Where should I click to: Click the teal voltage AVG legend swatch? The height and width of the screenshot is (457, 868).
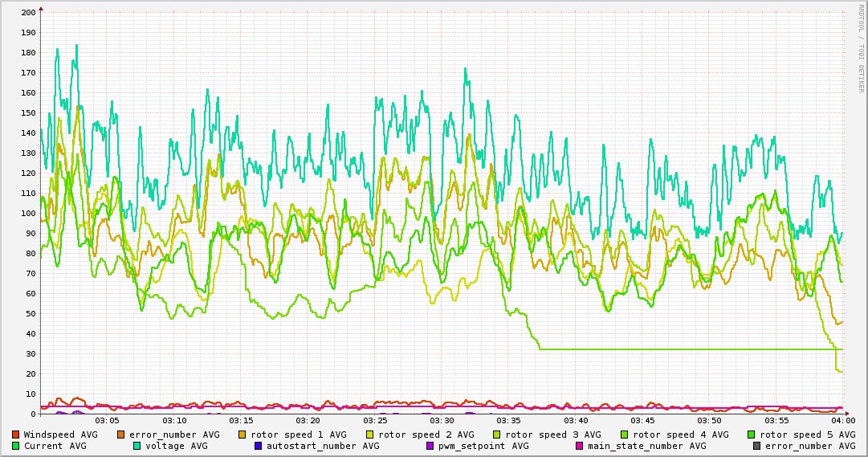pos(137,446)
